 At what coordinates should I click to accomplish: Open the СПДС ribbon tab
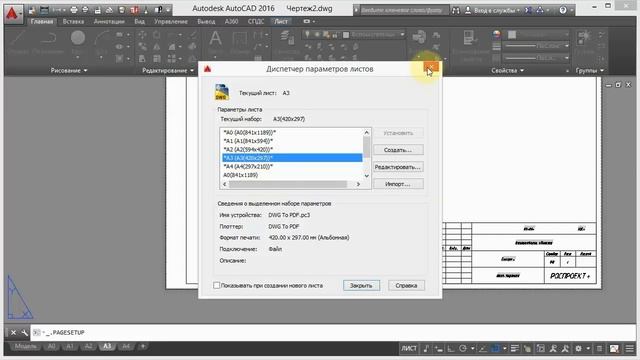pos(256,21)
